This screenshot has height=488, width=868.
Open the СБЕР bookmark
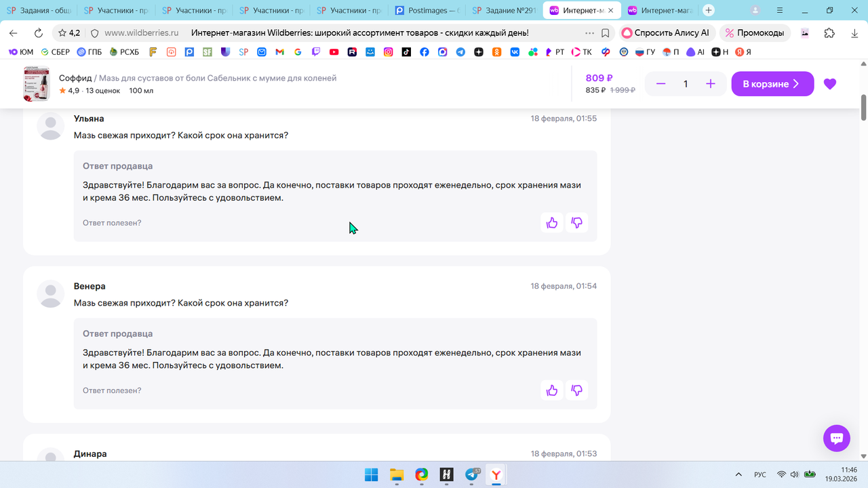click(x=56, y=52)
